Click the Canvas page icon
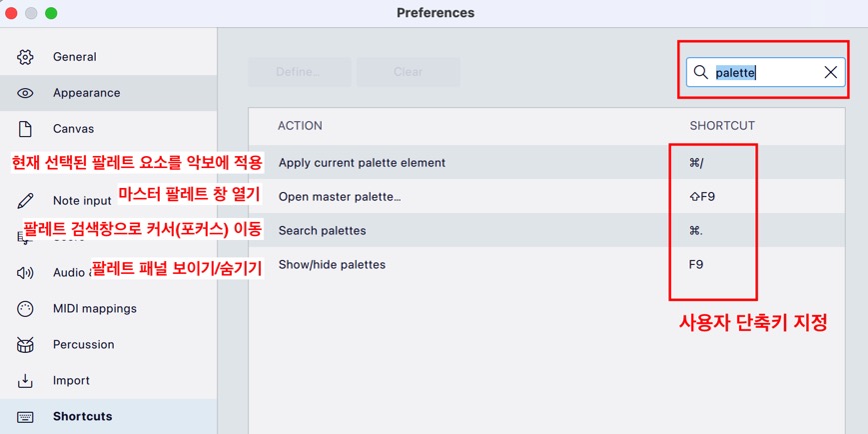Viewport: 868px width, 434px height. pos(26,129)
